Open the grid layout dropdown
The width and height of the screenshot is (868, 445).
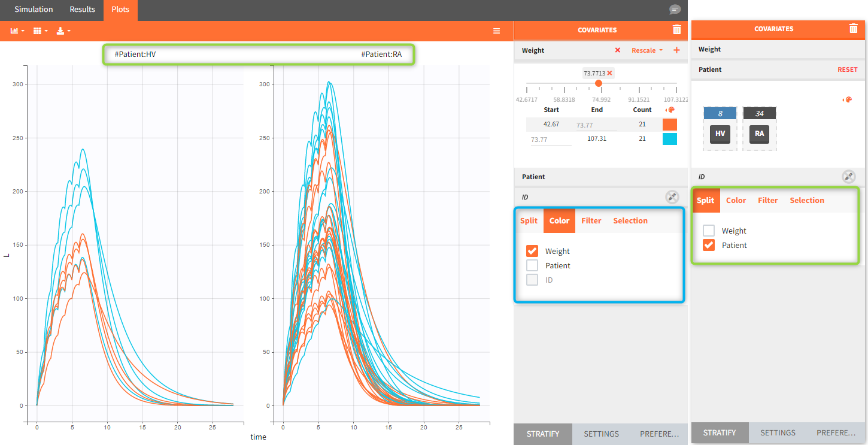(40, 31)
